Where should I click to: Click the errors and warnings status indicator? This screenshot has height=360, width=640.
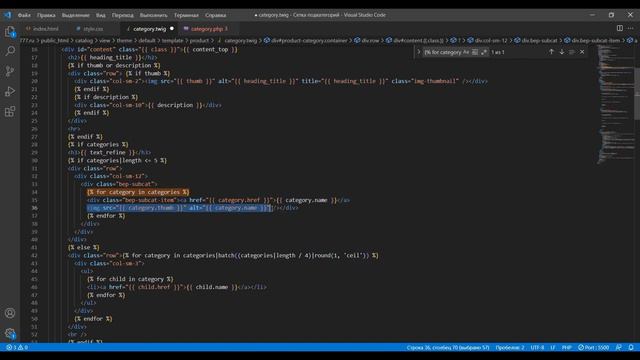[x=17, y=347]
